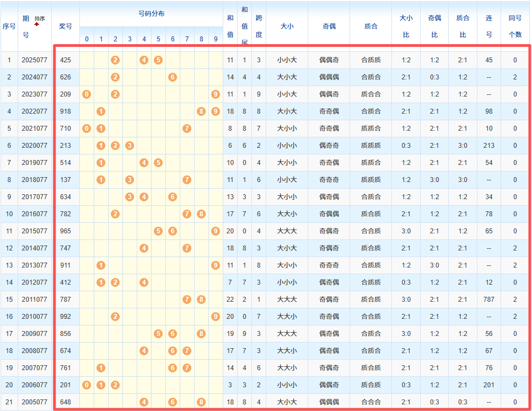Click the 质合 column header
Screen dimensions: 532x411
click(371, 26)
